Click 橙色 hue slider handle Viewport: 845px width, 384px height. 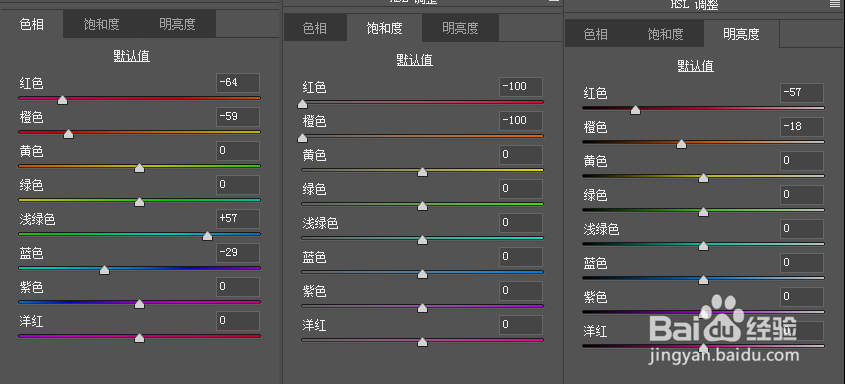click(68, 134)
